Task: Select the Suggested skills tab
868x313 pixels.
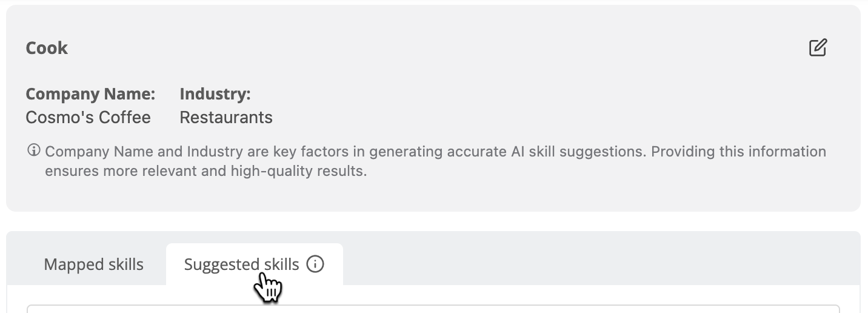Action: [255, 264]
